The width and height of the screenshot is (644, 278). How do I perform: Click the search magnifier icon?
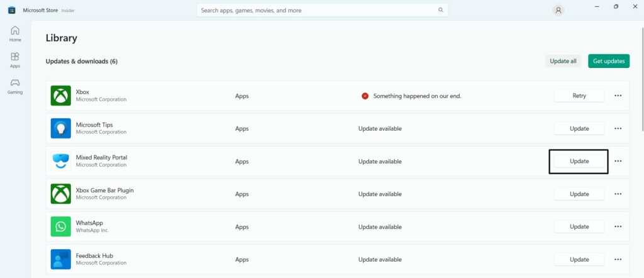441,10
